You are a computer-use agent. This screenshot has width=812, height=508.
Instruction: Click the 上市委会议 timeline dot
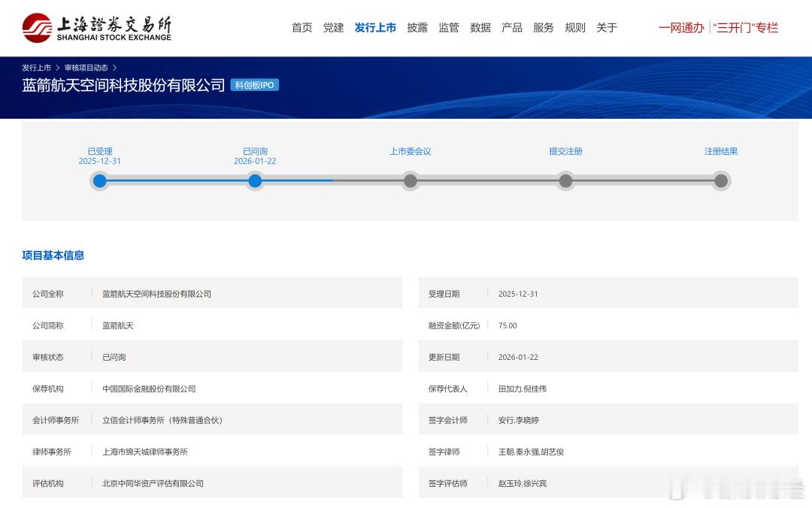(x=411, y=180)
